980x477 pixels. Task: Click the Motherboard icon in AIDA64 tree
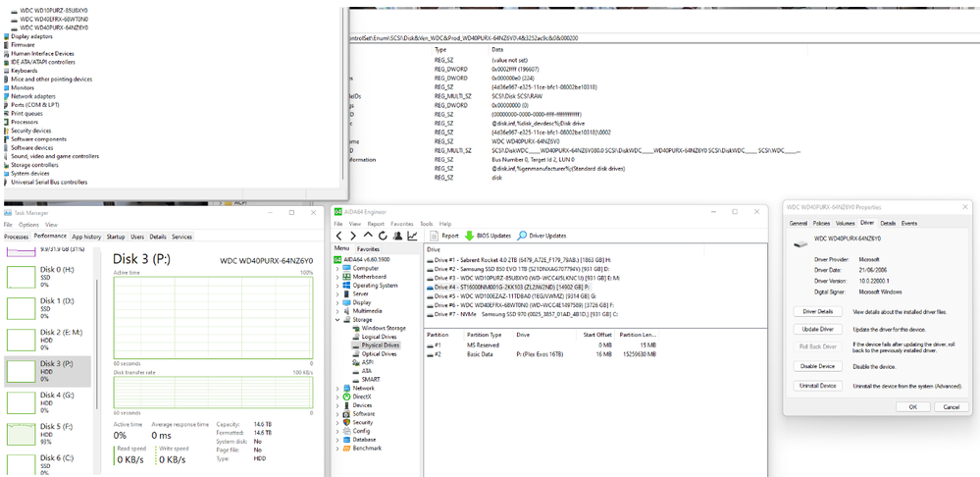click(x=347, y=277)
